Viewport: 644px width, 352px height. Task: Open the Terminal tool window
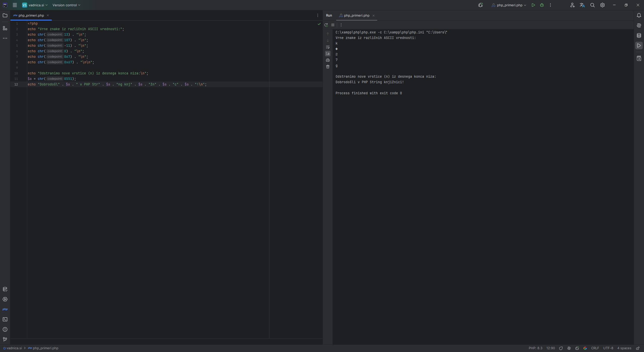(x=5, y=319)
